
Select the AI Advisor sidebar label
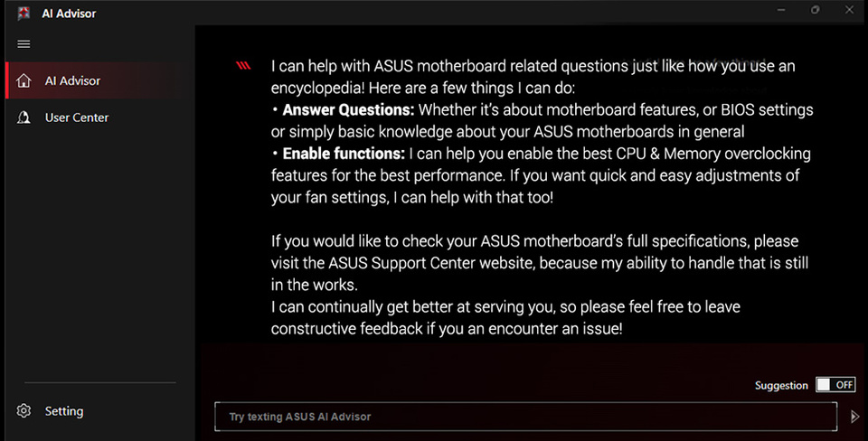72,80
